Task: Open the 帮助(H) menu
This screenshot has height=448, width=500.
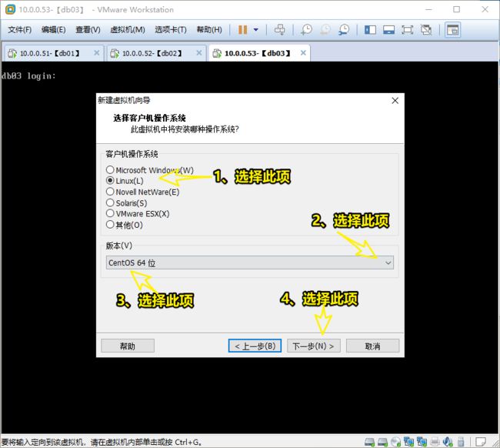Action: pos(209,30)
